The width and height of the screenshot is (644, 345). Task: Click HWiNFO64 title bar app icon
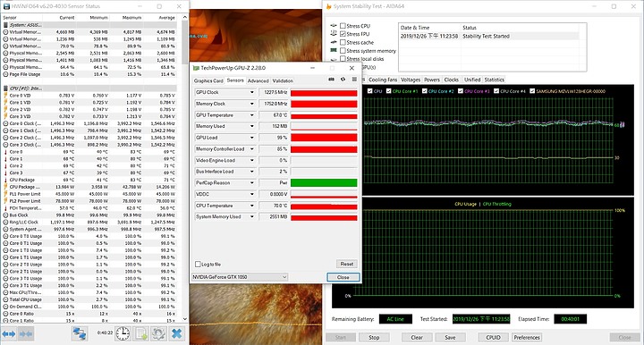click(6, 6)
